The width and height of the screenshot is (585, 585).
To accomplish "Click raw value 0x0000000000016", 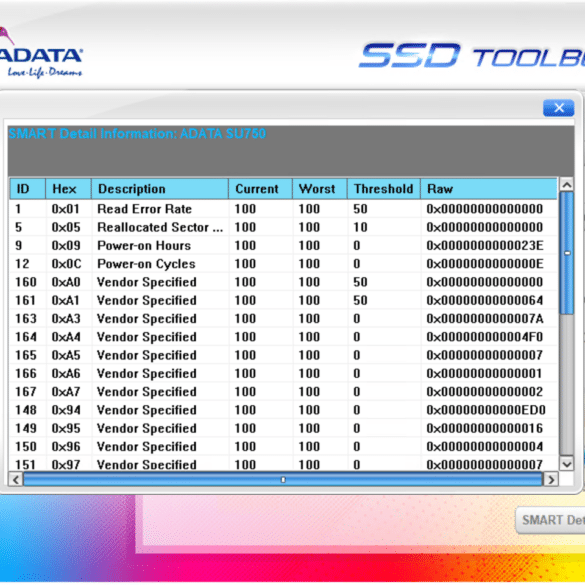I will point(485,428).
